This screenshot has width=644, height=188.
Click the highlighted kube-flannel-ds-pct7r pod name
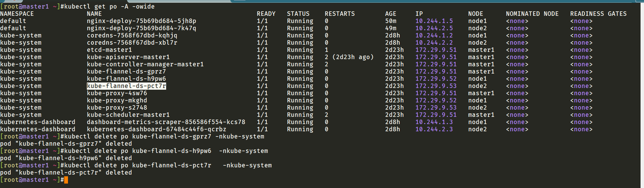126,86
